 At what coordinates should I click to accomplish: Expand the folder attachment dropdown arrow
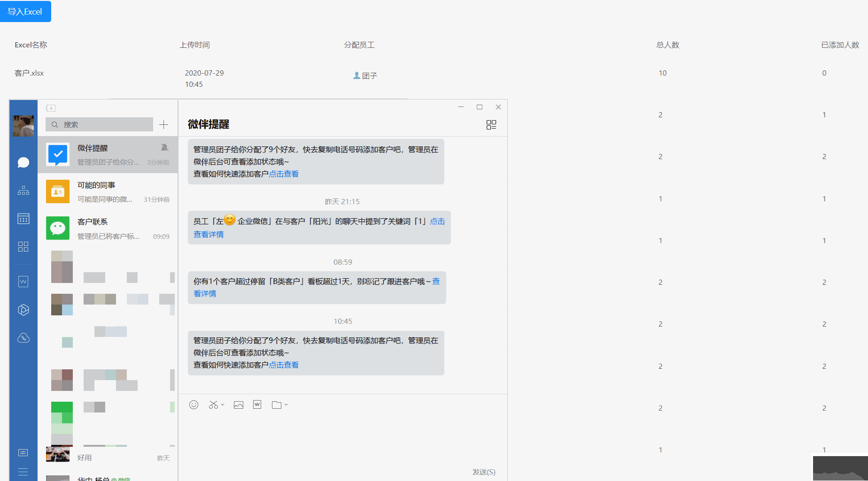pos(286,405)
